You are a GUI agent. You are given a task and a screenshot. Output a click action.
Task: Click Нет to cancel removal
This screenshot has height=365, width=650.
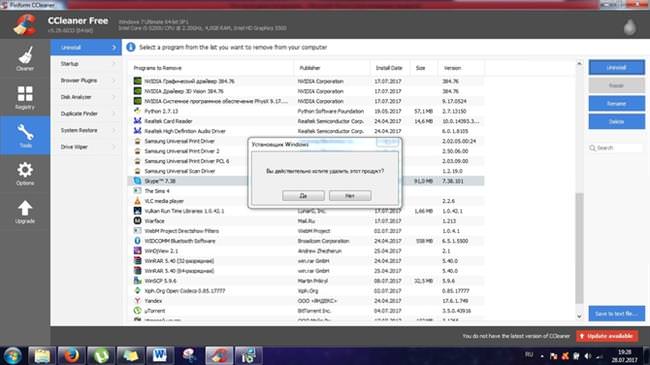(x=350, y=196)
